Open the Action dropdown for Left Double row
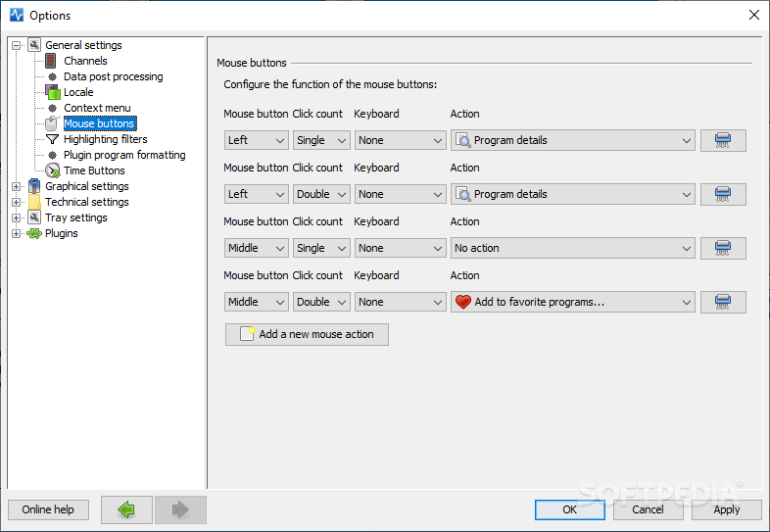 [572, 195]
